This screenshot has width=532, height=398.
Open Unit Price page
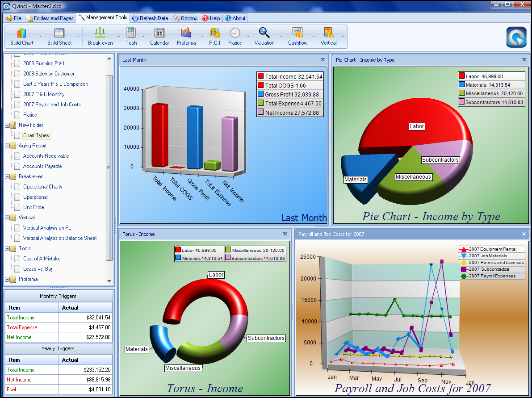click(x=34, y=207)
